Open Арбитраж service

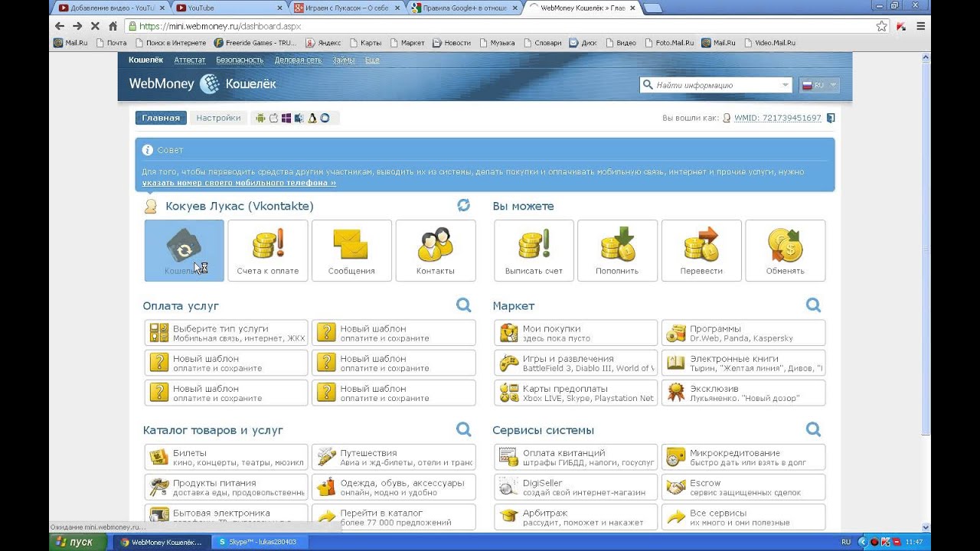[x=576, y=517]
